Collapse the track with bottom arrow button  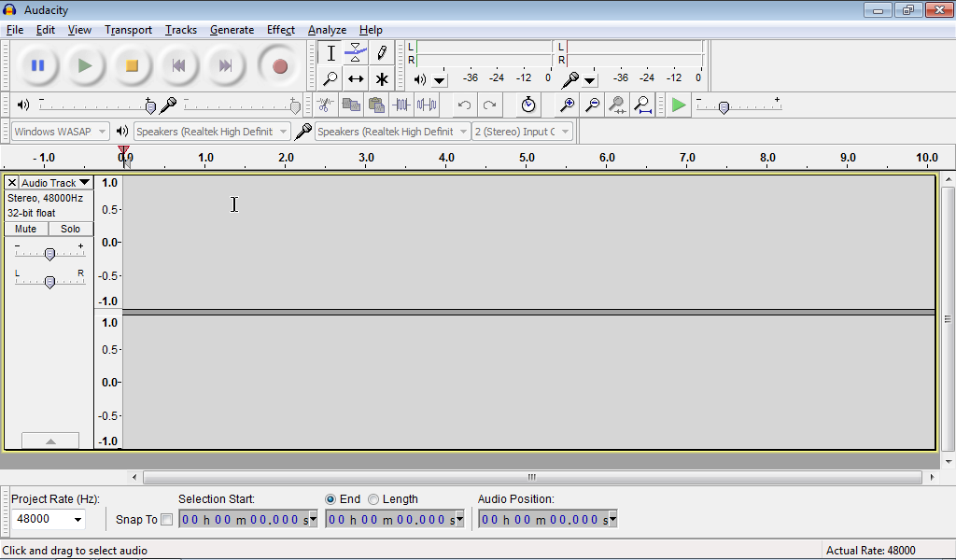[50, 441]
